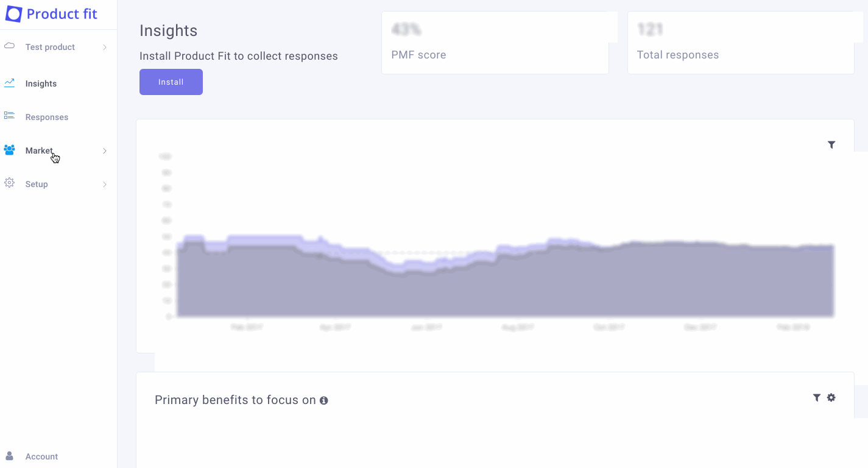Click 'Install Product Fit to collect responses' text
The image size is (868, 468).
coord(239,56)
